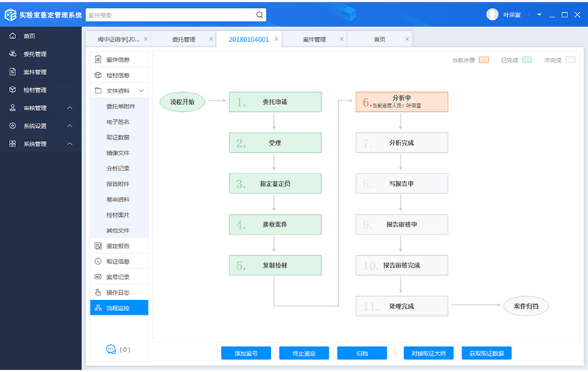Expand the 审核管理 sidebar group
The height and width of the screenshot is (372, 588).
(70, 108)
